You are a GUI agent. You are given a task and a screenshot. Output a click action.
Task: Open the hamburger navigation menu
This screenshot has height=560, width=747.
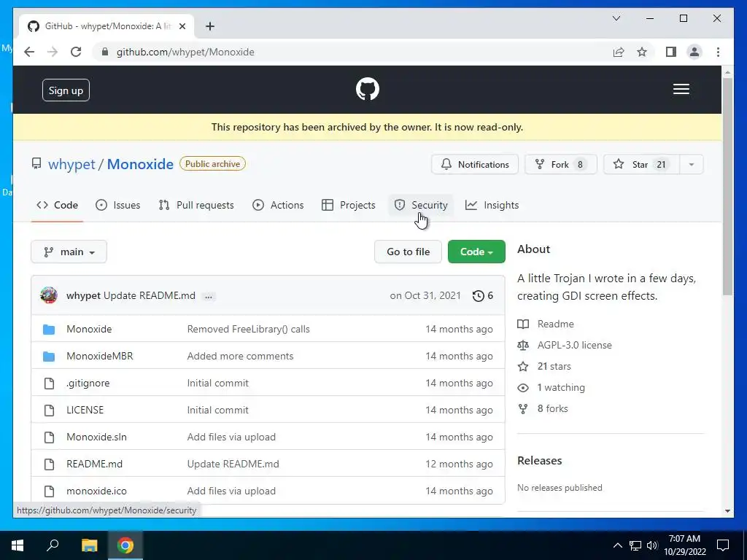tap(681, 89)
